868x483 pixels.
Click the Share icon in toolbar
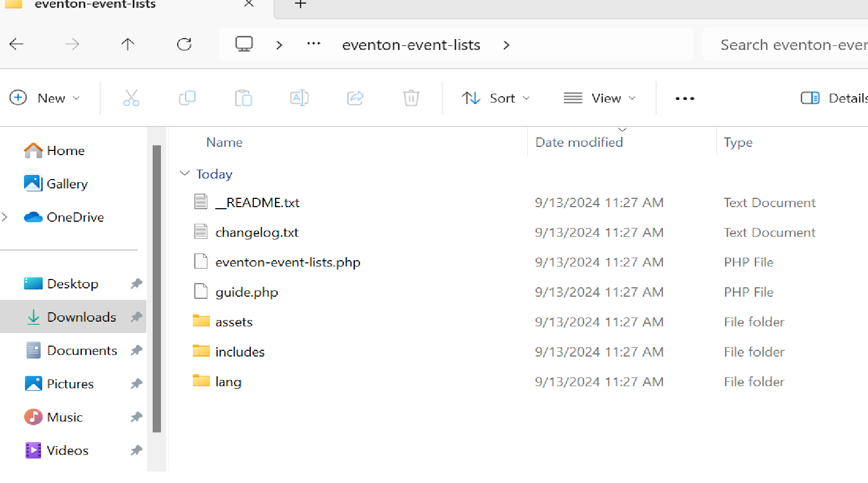355,98
